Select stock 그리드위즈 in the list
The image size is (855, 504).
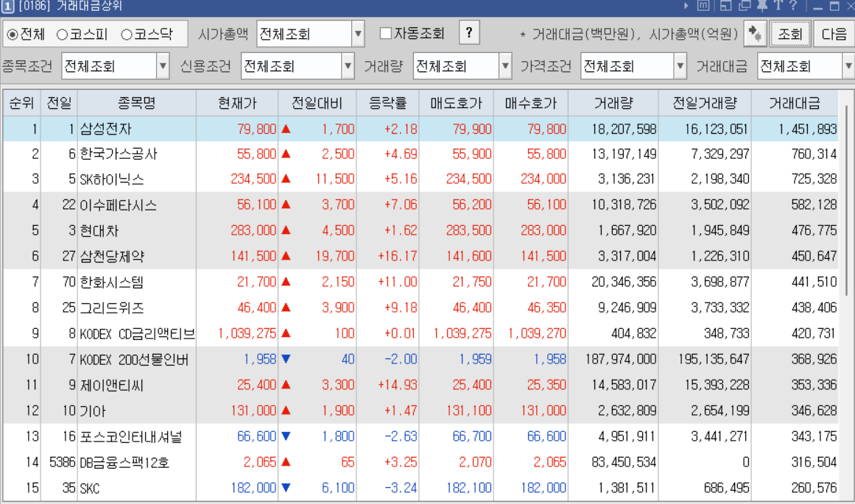click(x=112, y=308)
